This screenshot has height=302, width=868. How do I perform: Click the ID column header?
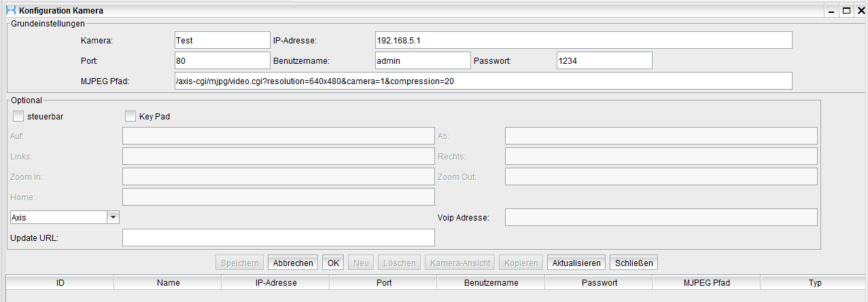pyautogui.click(x=60, y=282)
